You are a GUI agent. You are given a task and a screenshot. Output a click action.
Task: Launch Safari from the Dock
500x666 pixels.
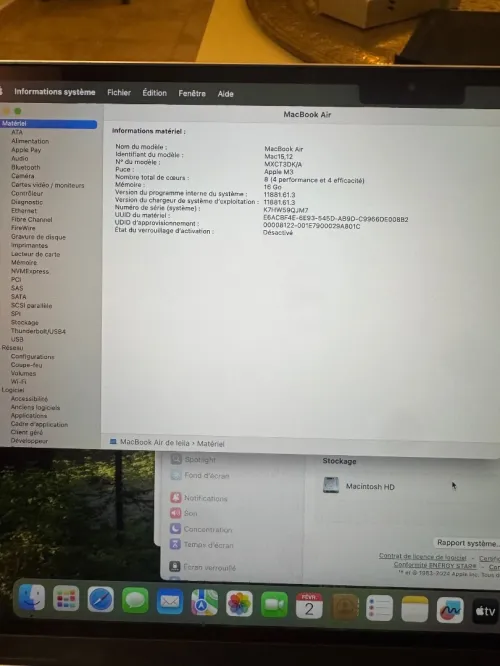click(101, 599)
